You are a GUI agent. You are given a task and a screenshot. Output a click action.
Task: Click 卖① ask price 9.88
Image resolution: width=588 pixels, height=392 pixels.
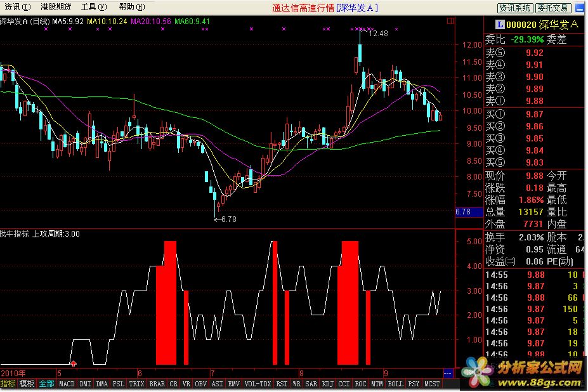[x=534, y=100]
